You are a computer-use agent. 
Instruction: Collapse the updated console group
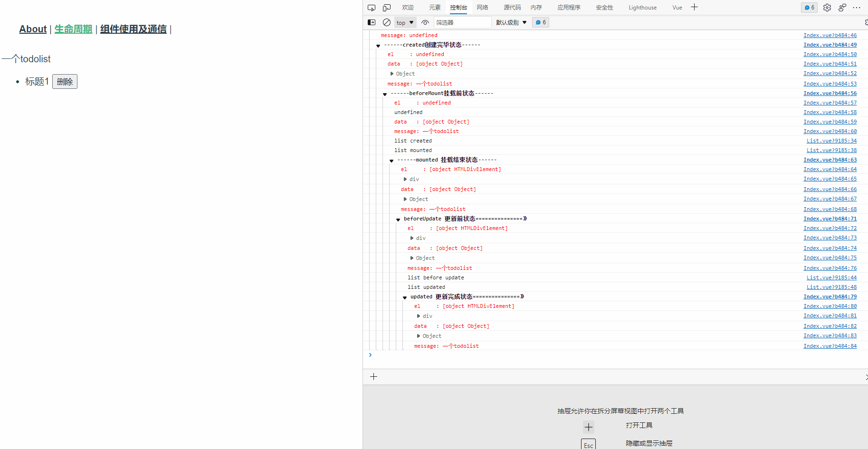[x=405, y=298]
